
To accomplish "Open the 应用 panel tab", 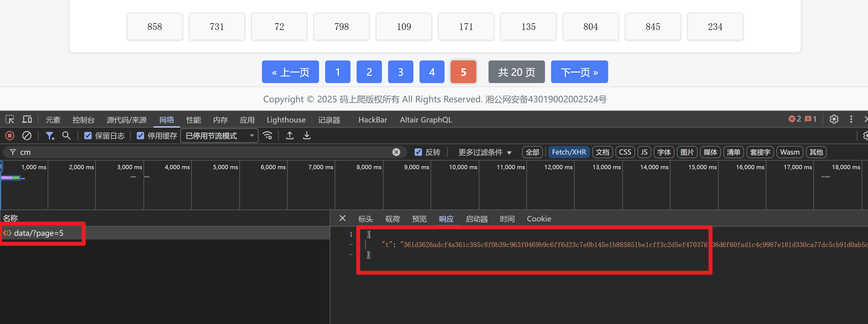I will (247, 120).
